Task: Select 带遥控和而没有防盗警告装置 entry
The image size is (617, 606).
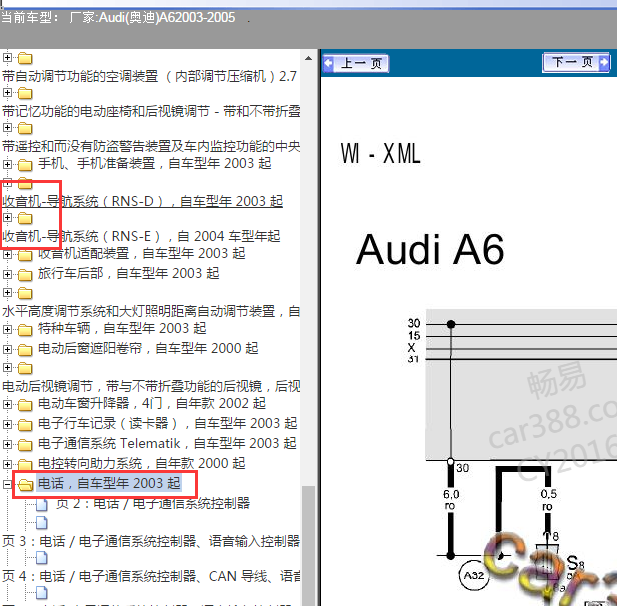Action: 151,146
